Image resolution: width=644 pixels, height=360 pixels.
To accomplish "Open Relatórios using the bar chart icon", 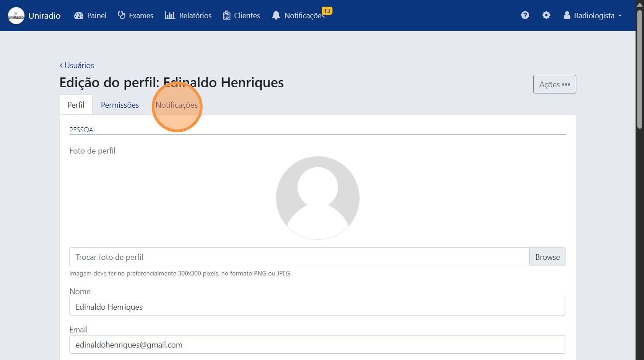I will click(x=169, y=15).
